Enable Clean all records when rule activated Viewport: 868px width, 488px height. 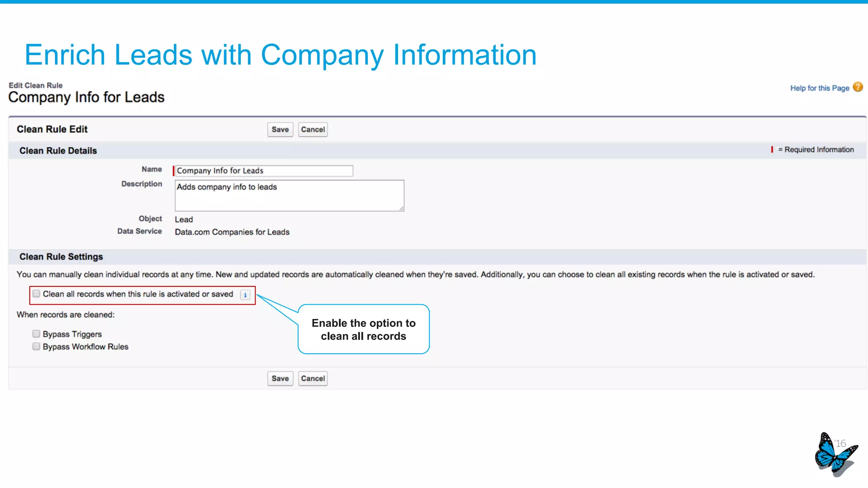[x=36, y=294]
